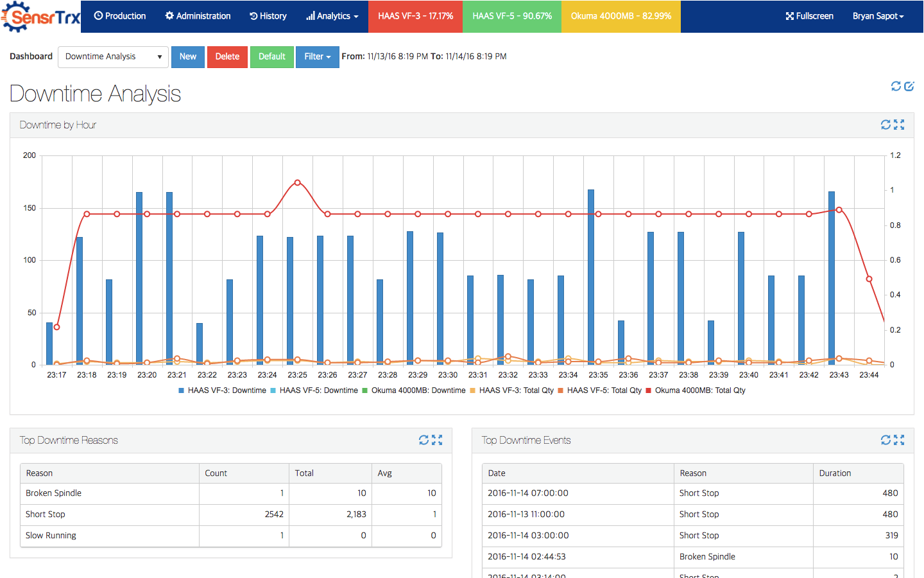Viewport: 924px width, 578px height.
Task: Open the History menu item
Action: tap(268, 16)
